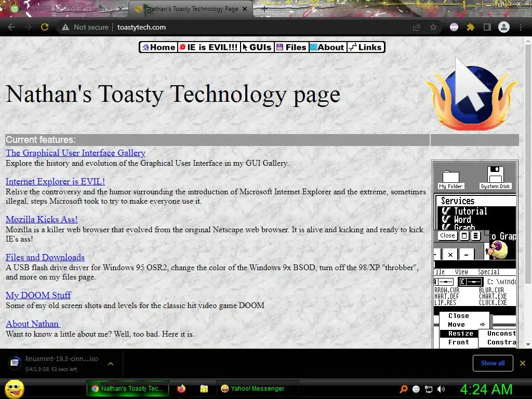Reload the page with the refresh icon
Screen dimensions: 532x399
tap(45, 27)
